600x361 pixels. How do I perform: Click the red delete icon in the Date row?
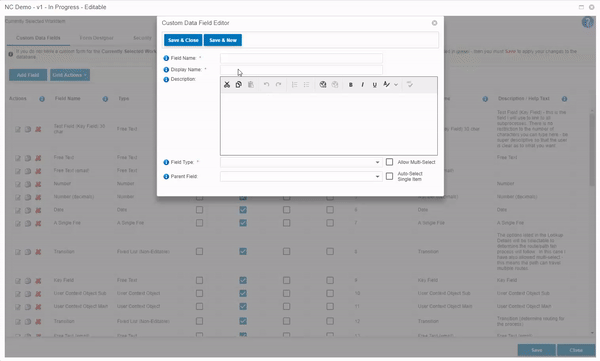pyautogui.click(x=38, y=210)
